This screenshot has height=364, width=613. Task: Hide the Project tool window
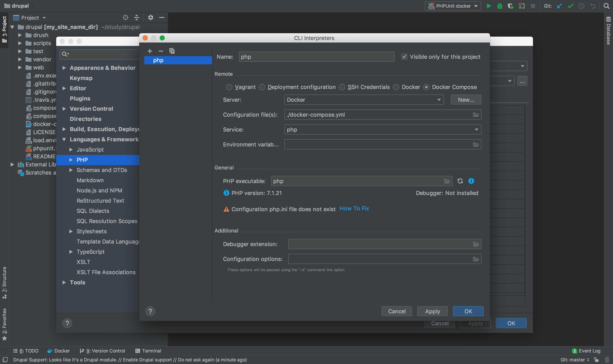[x=162, y=17]
